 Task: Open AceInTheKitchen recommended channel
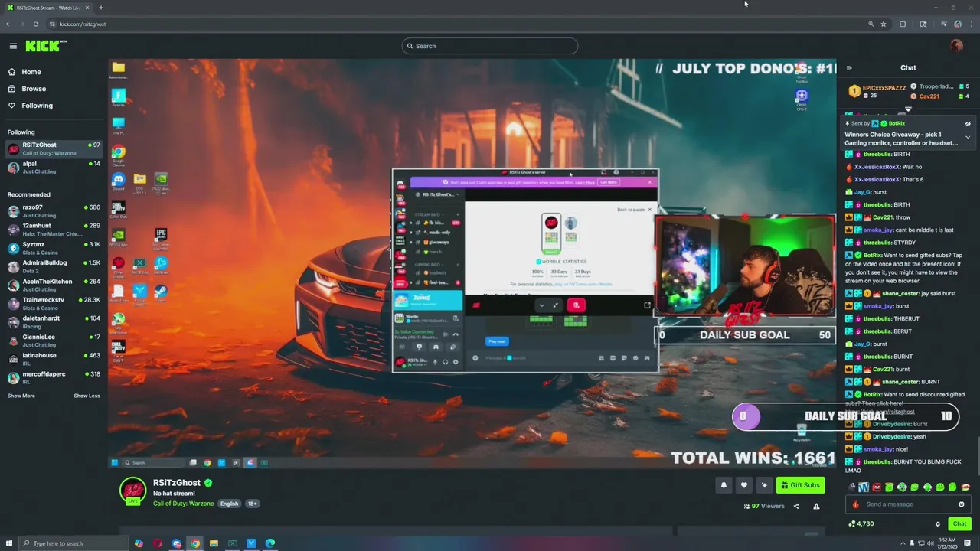(x=54, y=285)
